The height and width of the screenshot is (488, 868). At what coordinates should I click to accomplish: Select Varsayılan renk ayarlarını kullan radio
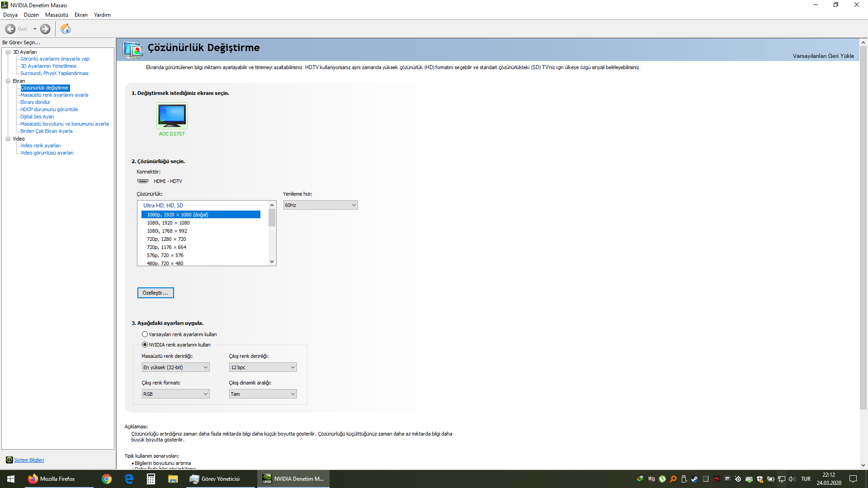pos(145,334)
